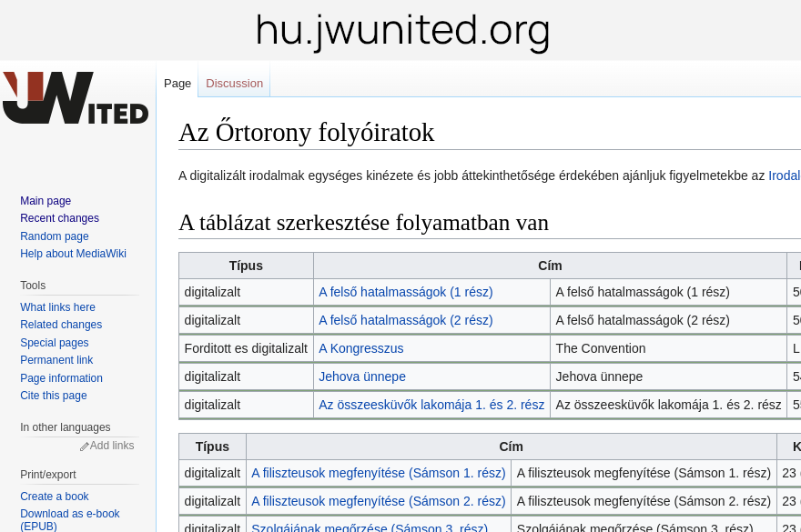Image resolution: width=801 pixels, height=532 pixels.
Task: Click 'digitalizalt' cell in Sámson 1. rész row
Action: [x=212, y=473]
